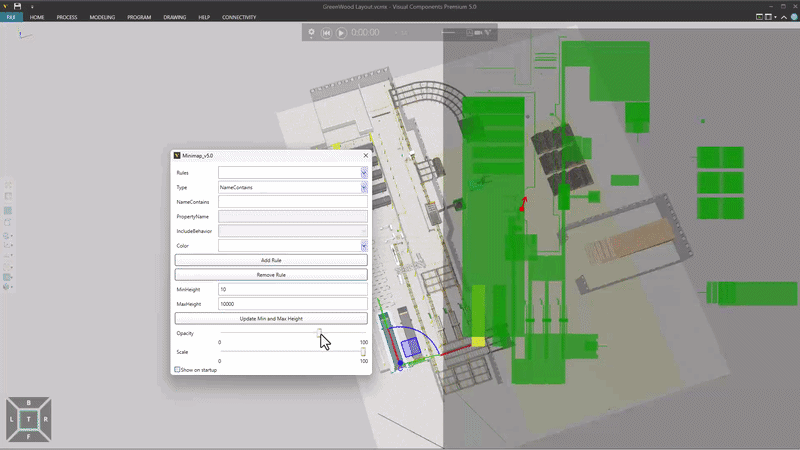
Task: Click the Save icon in title bar
Action: coord(18,6)
